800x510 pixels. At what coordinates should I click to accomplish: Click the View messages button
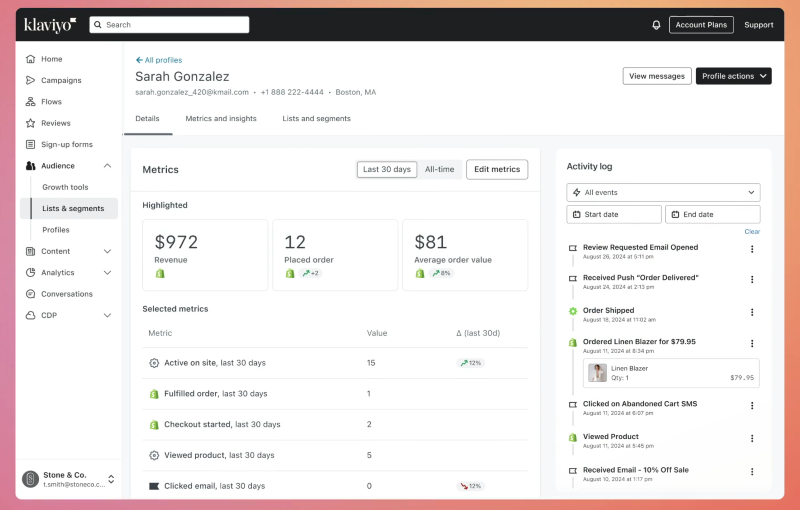pyautogui.click(x=656, y=76)
